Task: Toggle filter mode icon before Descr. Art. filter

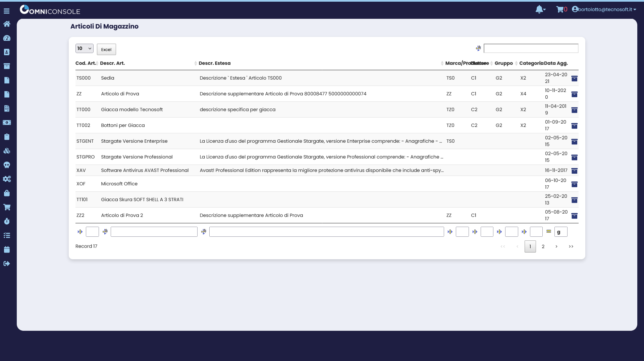Action: pyautogui.click(x=105, y=232)
